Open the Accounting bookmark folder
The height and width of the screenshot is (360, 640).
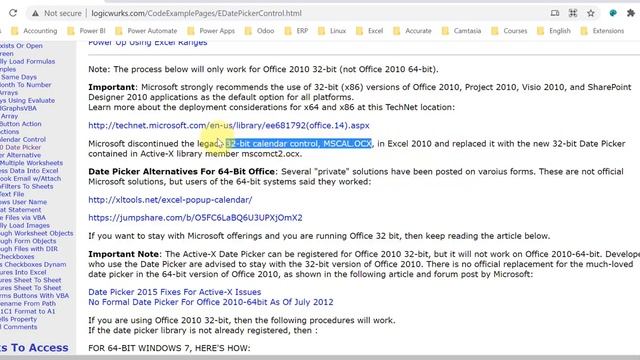tap(34, 31)
